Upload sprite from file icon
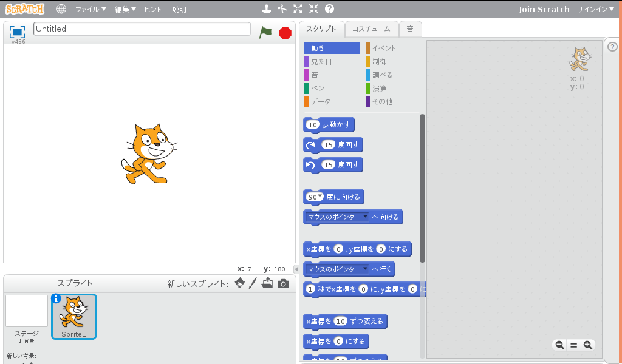The image size is (622, 364). coord(267,283)
